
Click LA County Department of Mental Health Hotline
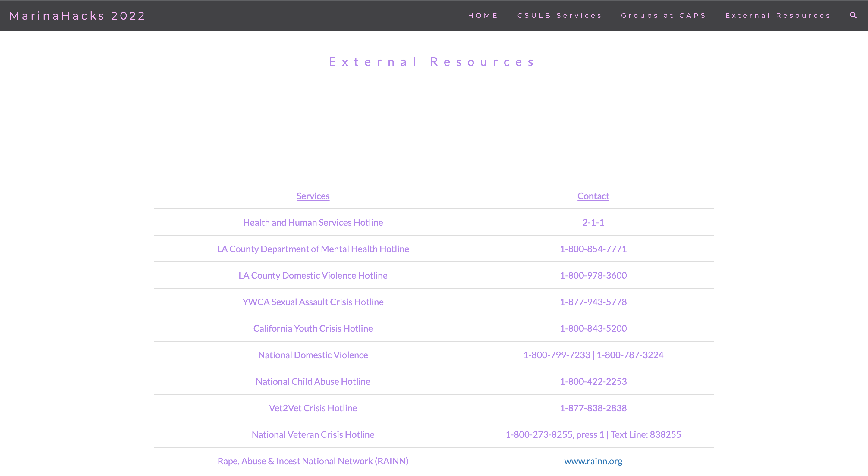pos(313,249)
